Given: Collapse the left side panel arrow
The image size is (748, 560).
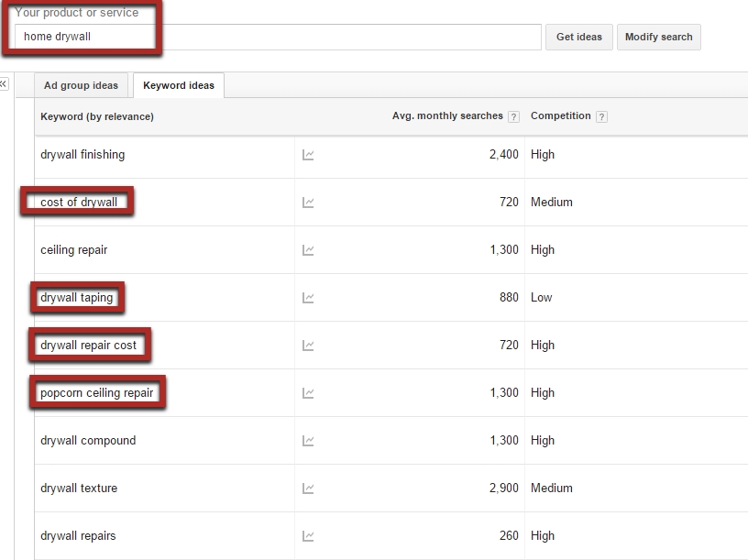Looking at the screenshot, I should coord(4,83).
